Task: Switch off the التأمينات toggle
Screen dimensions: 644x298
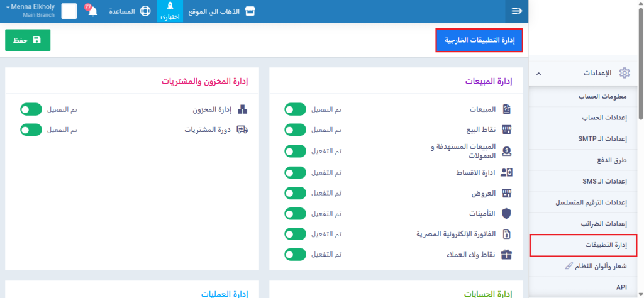Action: [x=295, y=213]
